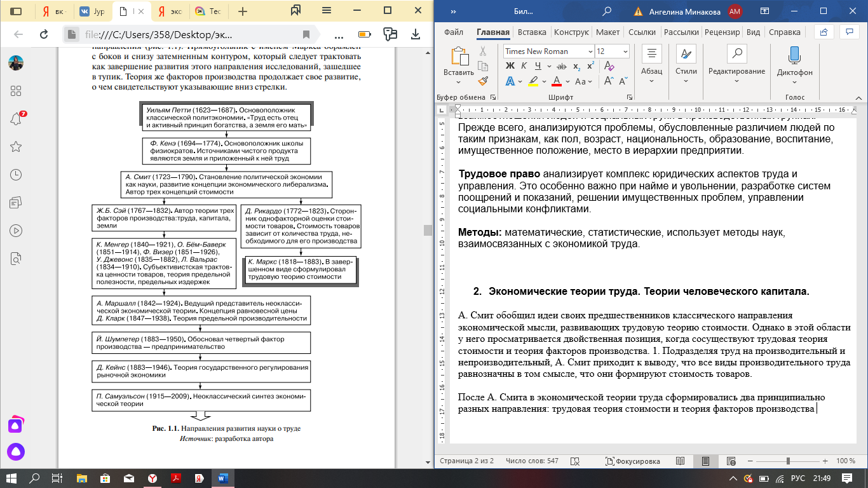
Task: Reload the page in Yandex Browser
Action: (x=44, y=34)
